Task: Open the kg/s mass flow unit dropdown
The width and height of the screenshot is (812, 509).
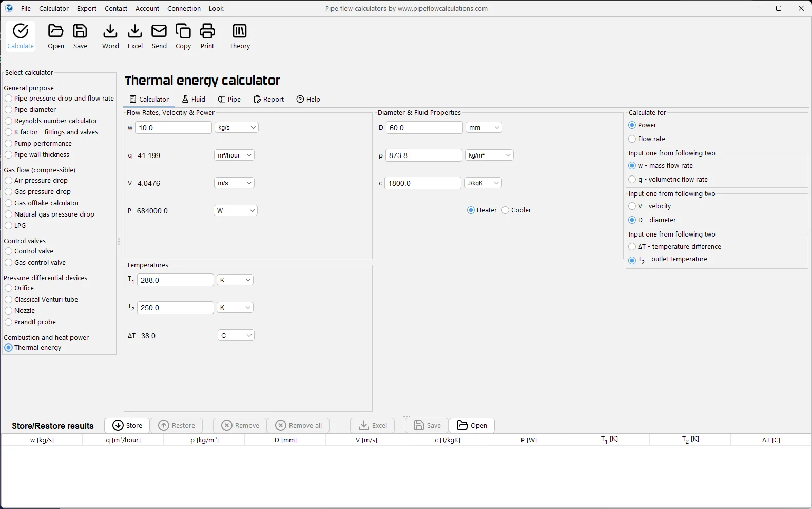Action: (x=237, y=128)
